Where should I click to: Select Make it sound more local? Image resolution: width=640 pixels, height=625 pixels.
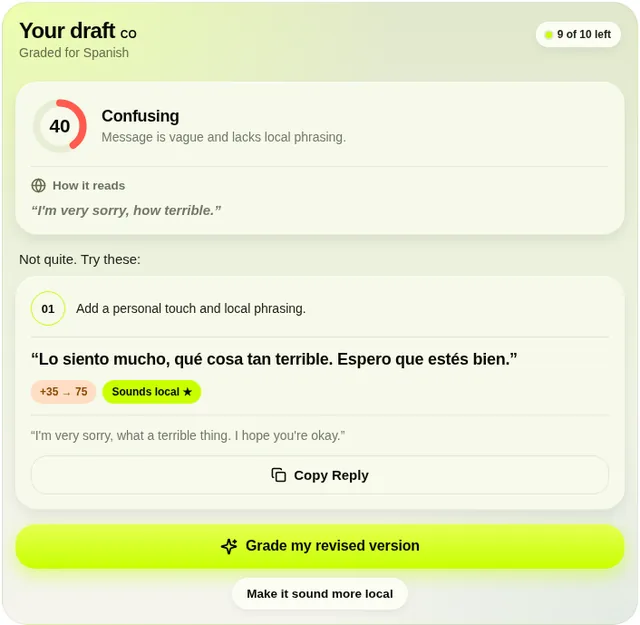pyautogui.click(x=320, y=594)
